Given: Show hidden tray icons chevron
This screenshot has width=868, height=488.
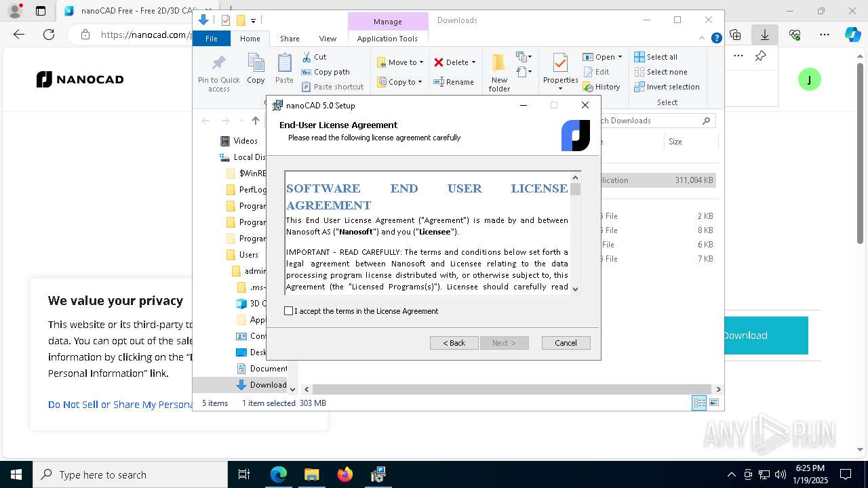Looking at the screenshot, I should point(731,474).
